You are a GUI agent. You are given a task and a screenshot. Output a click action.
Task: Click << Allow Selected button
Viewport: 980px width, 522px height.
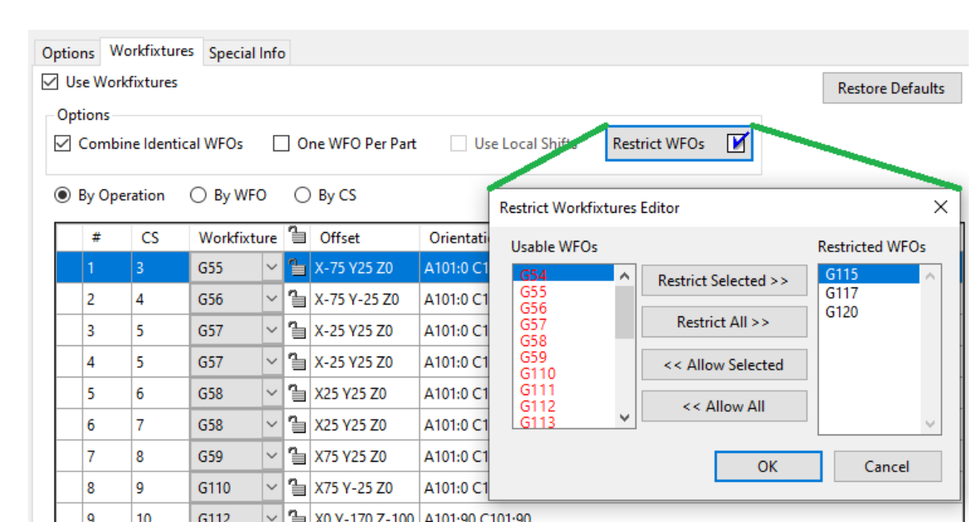[x=724, y=365]
